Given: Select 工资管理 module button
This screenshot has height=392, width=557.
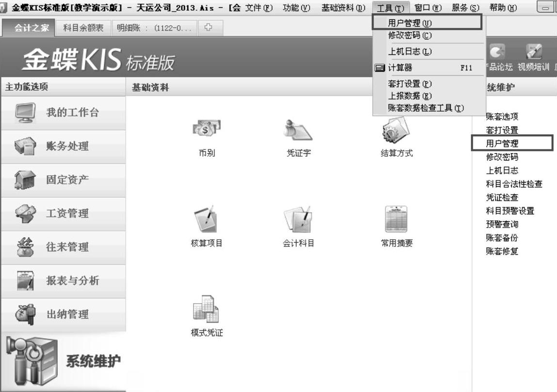Looking at the screenshot, I should [63, 213].
